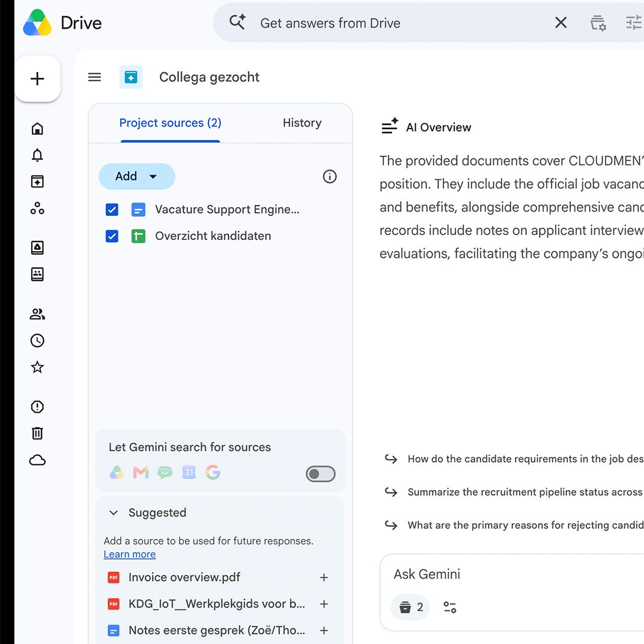
Task: Clear the search with the X button
Action: 560,23
